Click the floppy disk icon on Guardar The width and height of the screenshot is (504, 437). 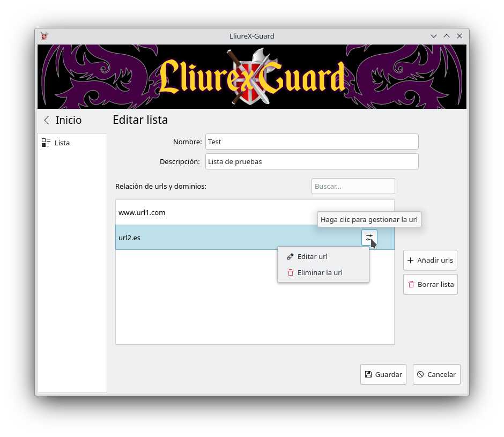[x=368, y=374]
